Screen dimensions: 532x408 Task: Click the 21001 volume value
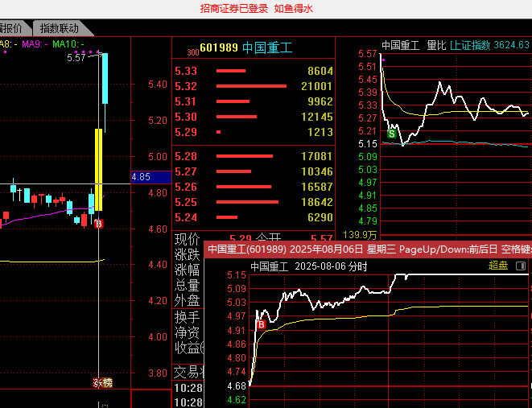tap(316, 86)
